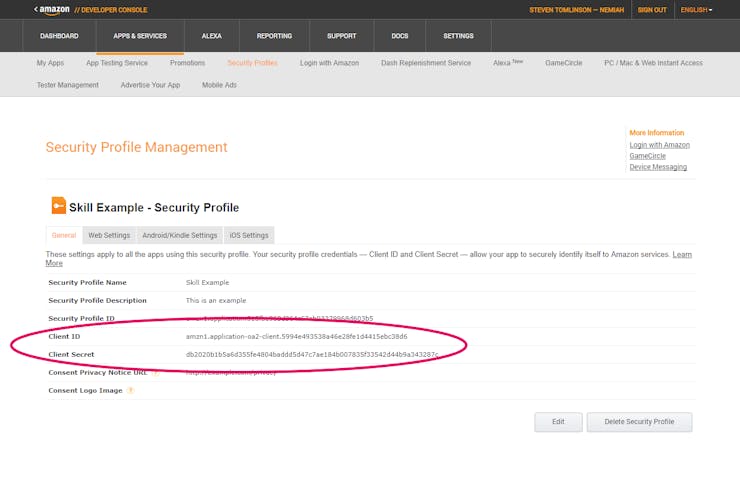This screenshot has height=499, width=740.
Task: Click the Security Profile Description label
Action: coord(97,300)
